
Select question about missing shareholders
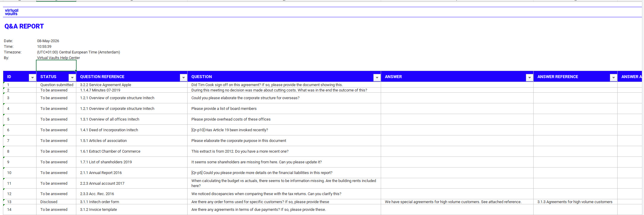click(284, 162)
